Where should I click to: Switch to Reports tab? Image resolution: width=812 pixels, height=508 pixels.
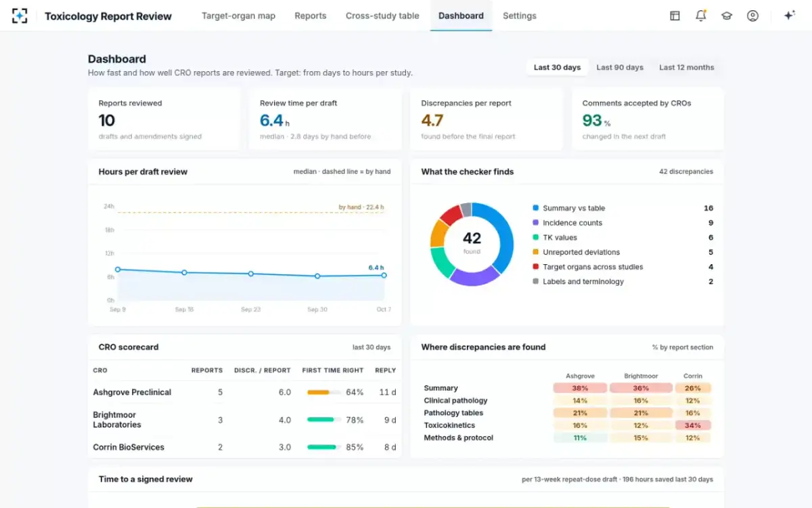point(311,16)
